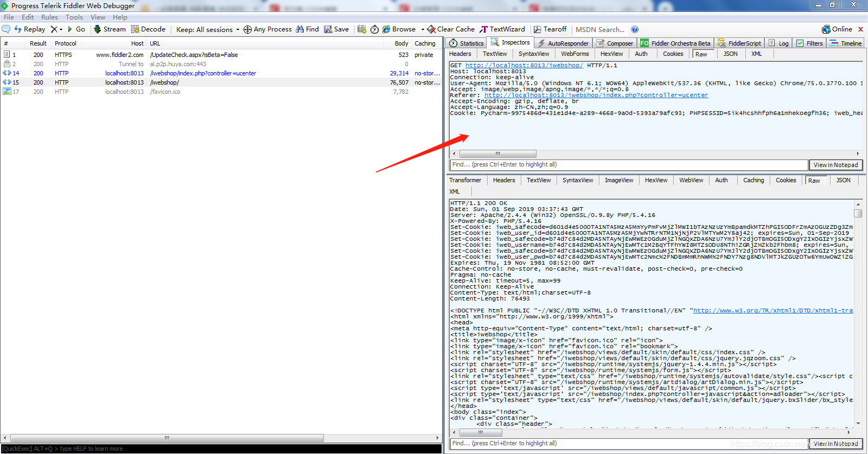Select response Transformer tab
This screenshot has width=868, height=454.
(x=465, y=180)
